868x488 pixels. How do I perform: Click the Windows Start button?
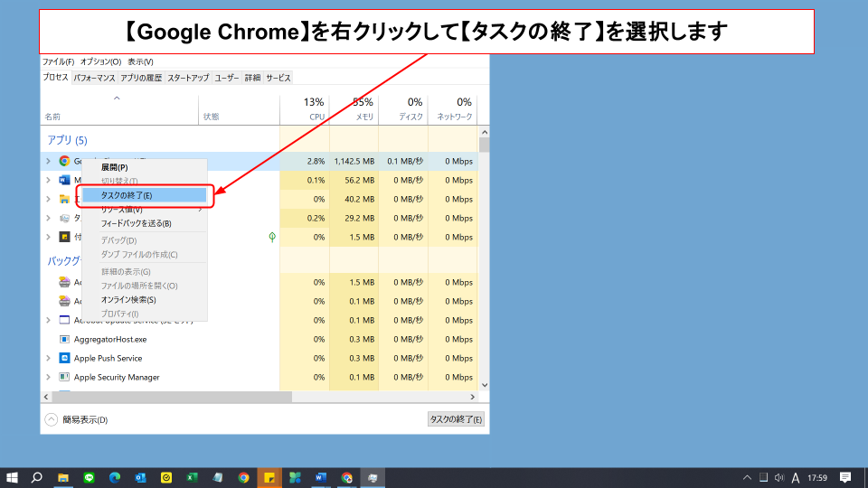(13, 477)
